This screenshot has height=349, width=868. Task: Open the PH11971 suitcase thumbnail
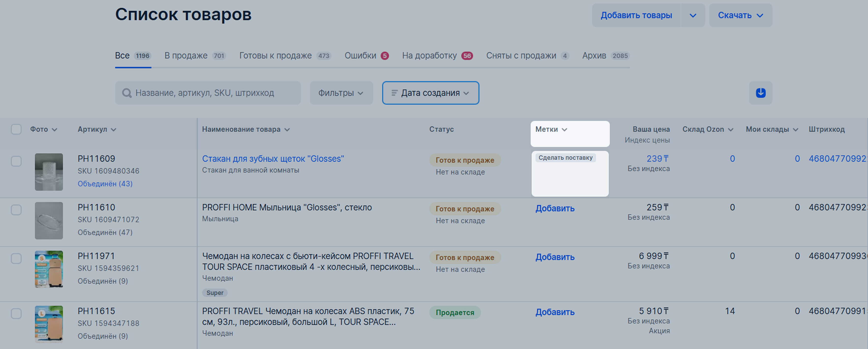click(x=49, y=269)
